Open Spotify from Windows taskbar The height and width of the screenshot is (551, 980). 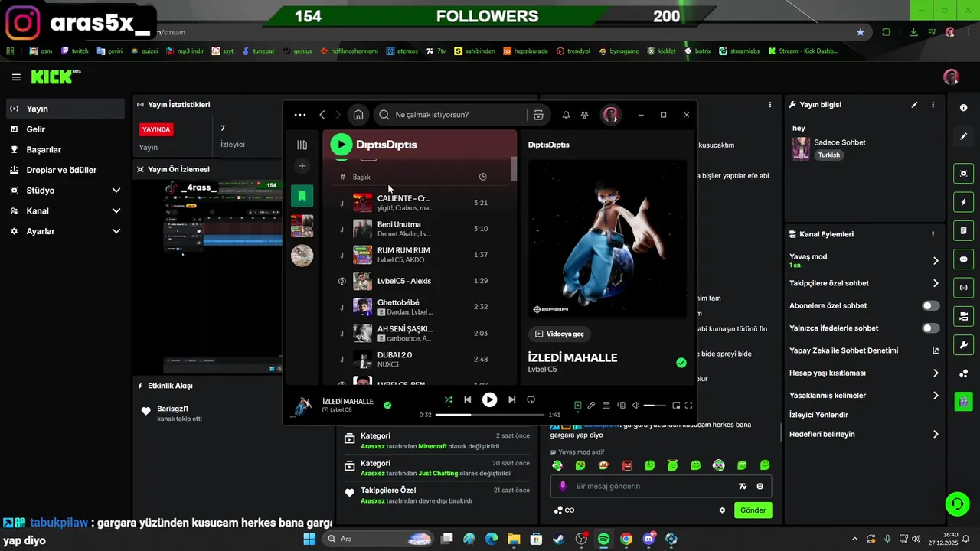(603, 539)
